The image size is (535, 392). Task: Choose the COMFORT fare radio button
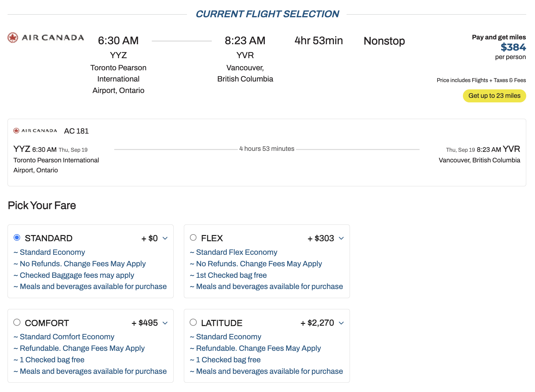17,322
